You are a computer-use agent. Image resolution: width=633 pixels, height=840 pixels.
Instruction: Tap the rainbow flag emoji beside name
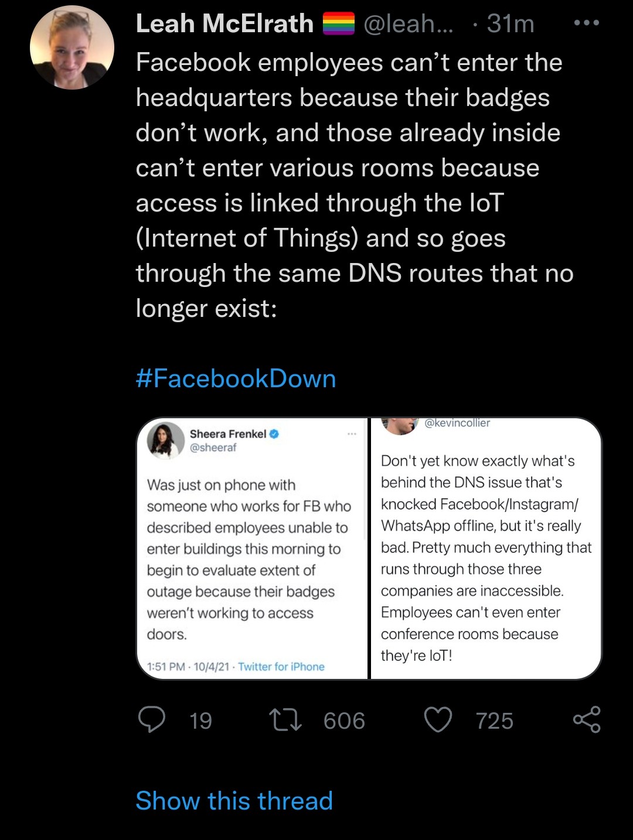tap(339, 24)
